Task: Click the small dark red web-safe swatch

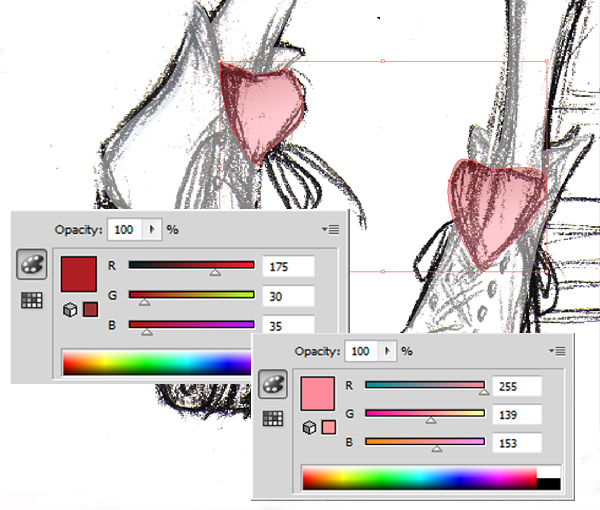Action: pos(90,309)
